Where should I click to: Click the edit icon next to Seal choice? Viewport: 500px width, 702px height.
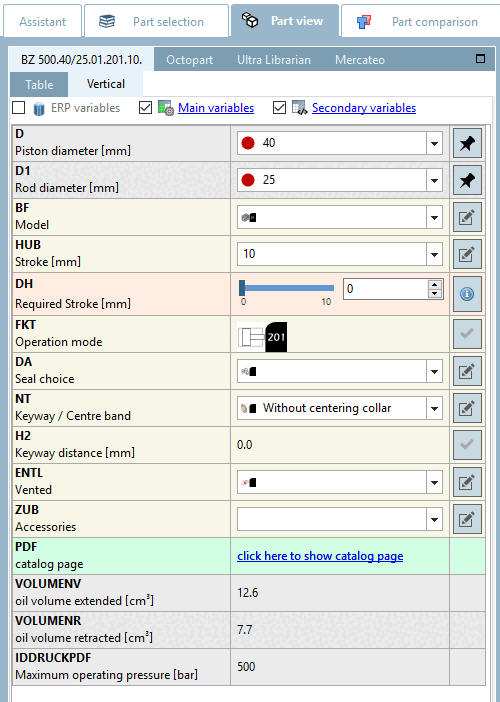467,371
